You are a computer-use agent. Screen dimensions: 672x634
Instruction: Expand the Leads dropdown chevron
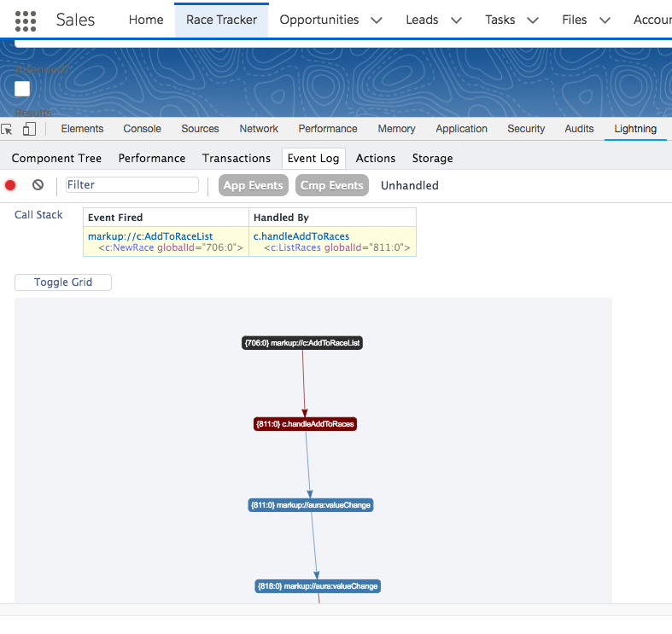click(456, 20)
